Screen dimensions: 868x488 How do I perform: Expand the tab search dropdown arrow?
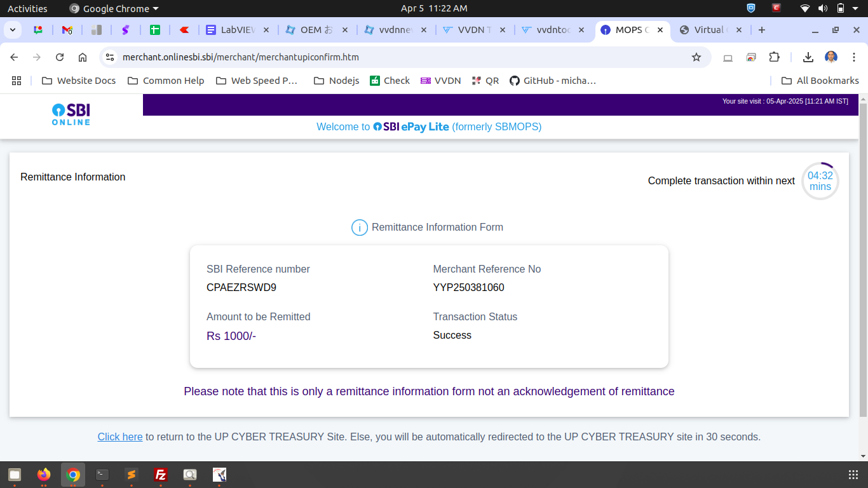13,30
